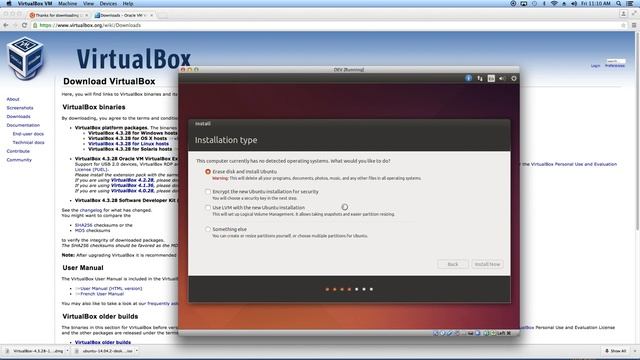Click the web page search field
The width and height of the screenshot is (640, 360).
point(616,61)
